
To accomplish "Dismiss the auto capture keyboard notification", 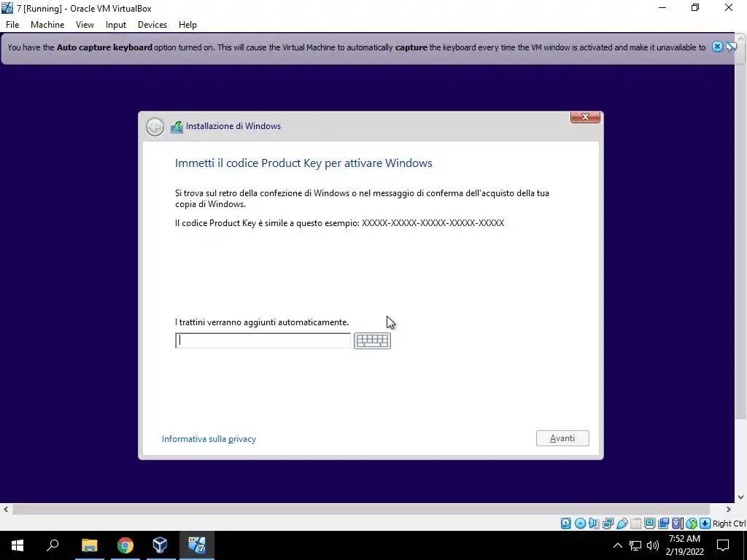I will [717, 47].
